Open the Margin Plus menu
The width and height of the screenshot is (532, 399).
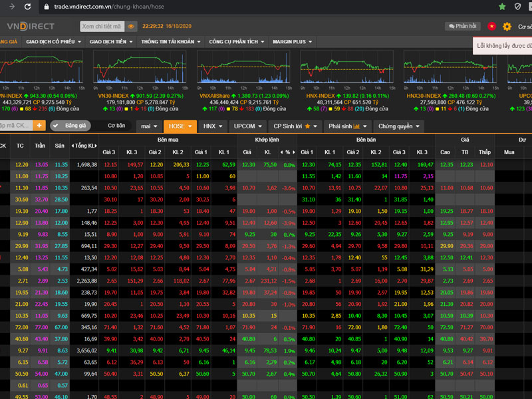pos(293,42)
